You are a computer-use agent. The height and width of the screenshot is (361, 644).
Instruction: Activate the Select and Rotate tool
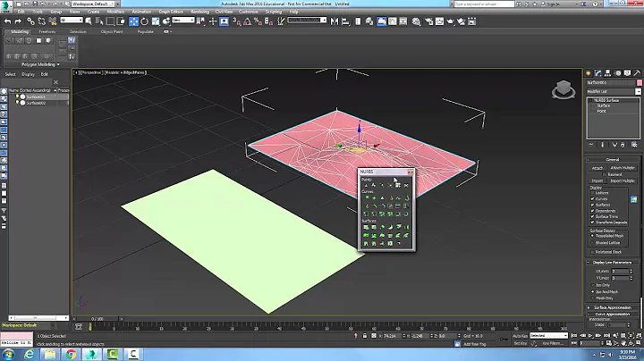coord(145,21)
